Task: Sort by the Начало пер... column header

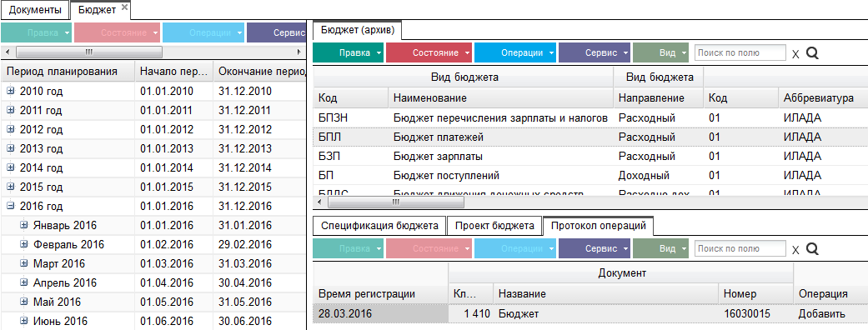Action: 173,72
